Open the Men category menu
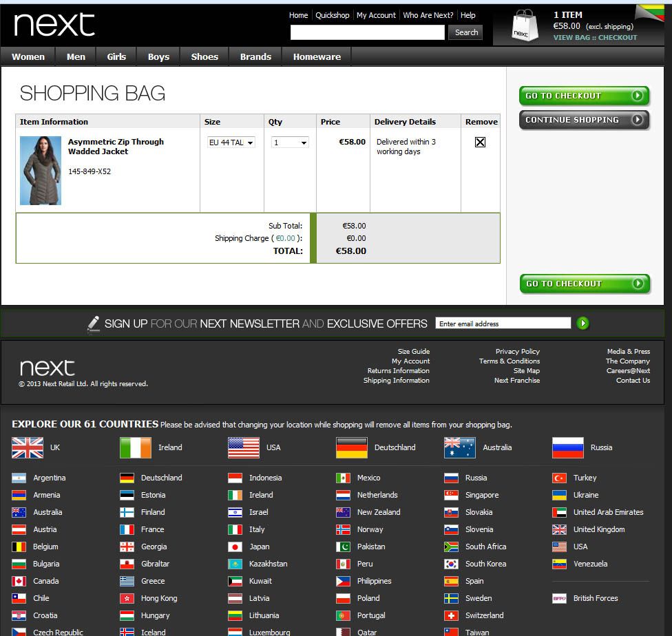672x636 pixels. (76, 56)
